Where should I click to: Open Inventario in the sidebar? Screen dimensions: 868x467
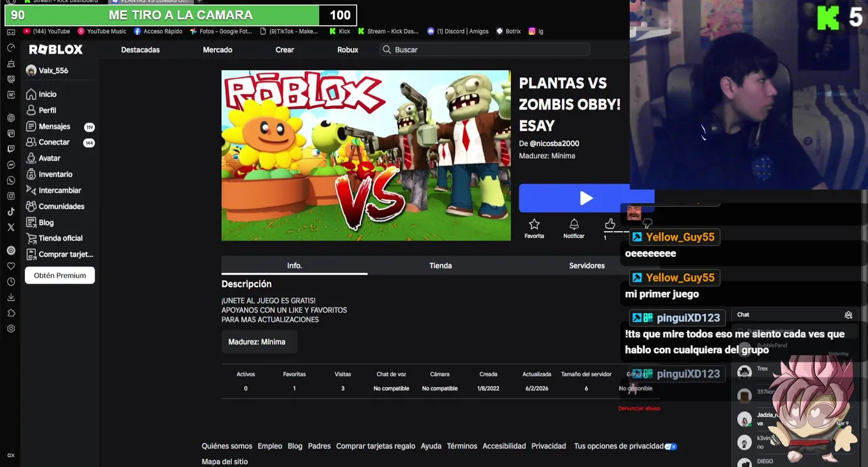[x=49, y=174]
